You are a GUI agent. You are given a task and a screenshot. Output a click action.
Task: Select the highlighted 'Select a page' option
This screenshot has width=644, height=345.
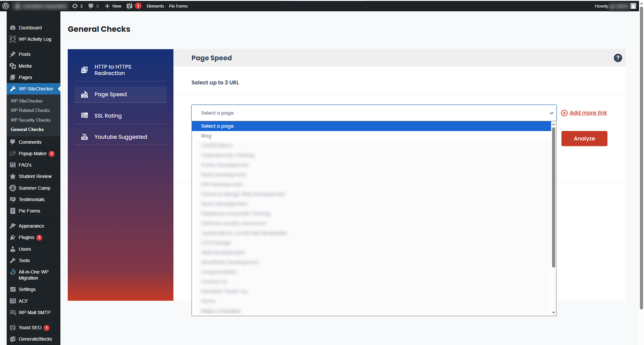pyautogui.click(x=217, y=126)
